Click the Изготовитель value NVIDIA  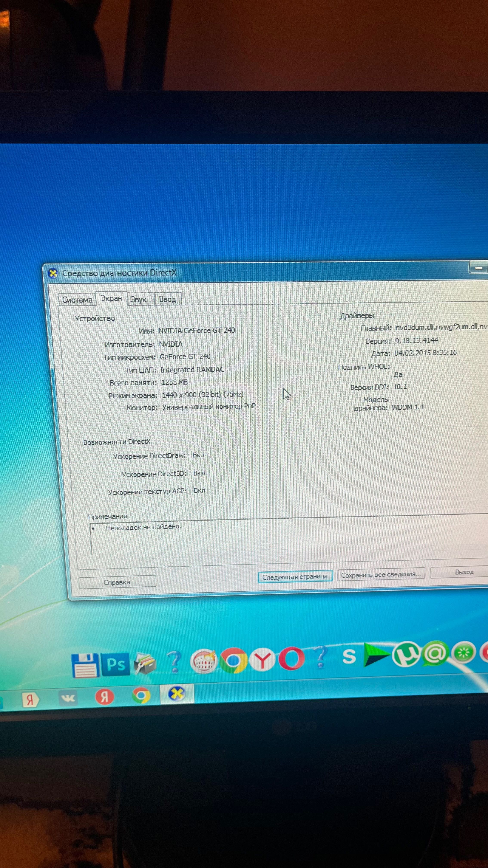click(171, 344)
